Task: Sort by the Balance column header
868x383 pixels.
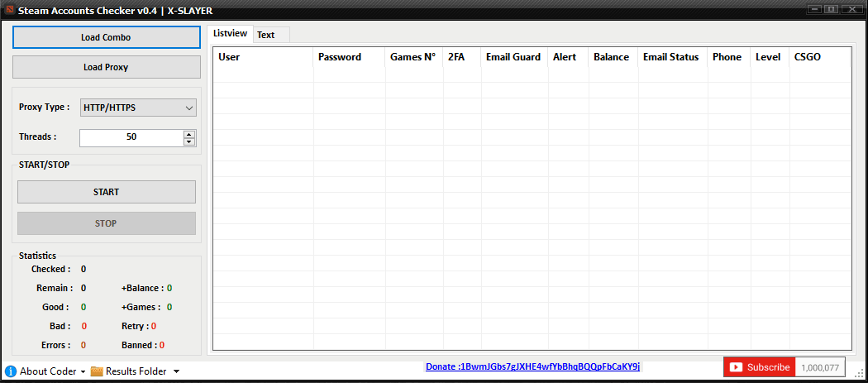Action: 611,57
